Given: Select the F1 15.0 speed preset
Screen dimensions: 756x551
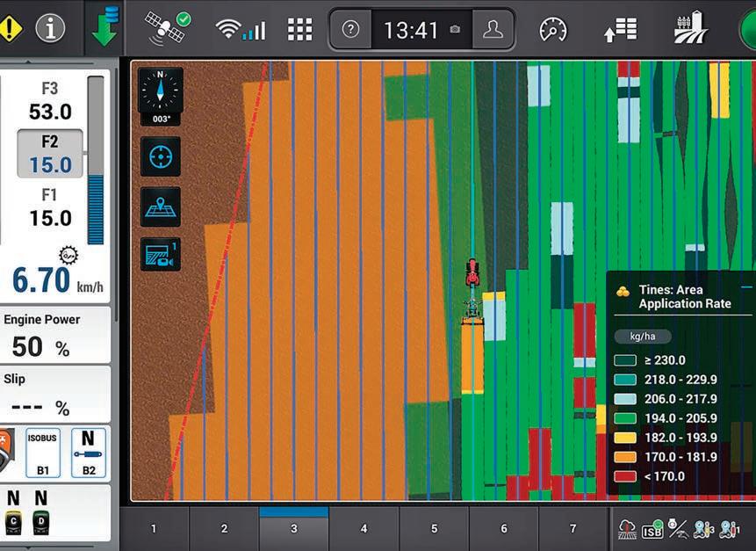Looking at the screenshot, I should [50, 207].
